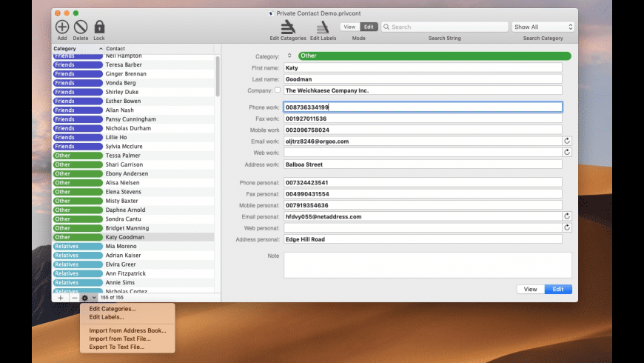Choose Import from Address Book menu item
Screen dimensions: 644x363
click(x=127, y=330)
